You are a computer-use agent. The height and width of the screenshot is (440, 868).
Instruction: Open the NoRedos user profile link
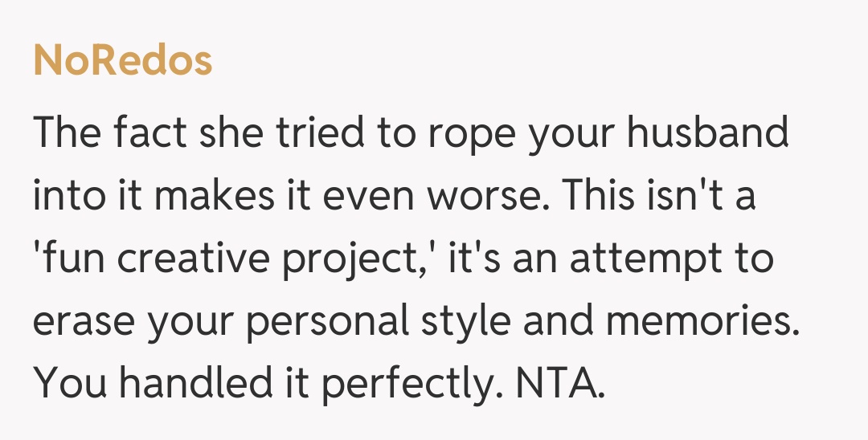(x=123, y=61)
